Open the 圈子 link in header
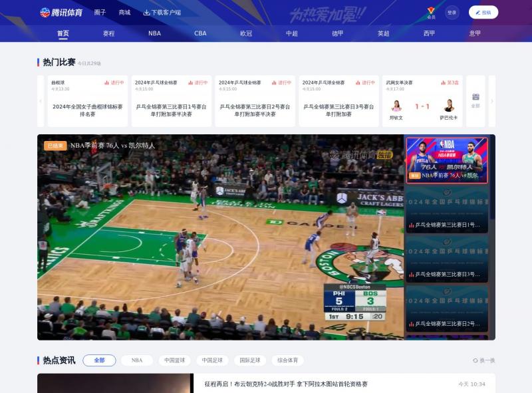 [x=100, y=13]
